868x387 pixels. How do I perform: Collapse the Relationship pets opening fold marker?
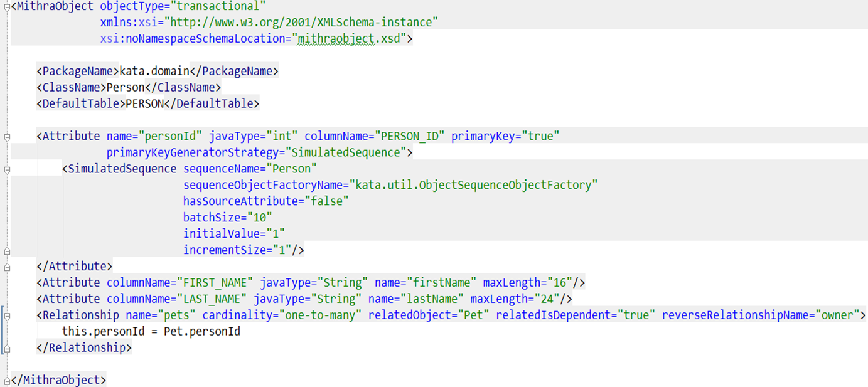[x=7, y=315]
